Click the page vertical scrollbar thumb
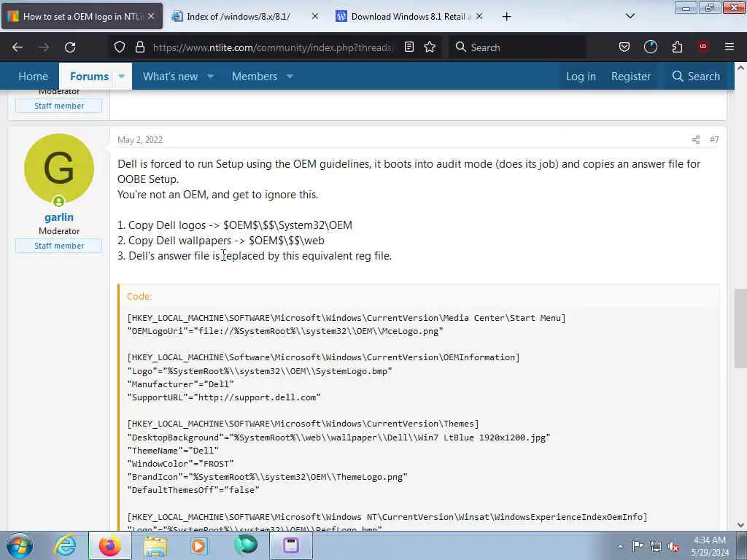Image resolution: width=747 pixels, height=560 pixels. pos(740,329)
